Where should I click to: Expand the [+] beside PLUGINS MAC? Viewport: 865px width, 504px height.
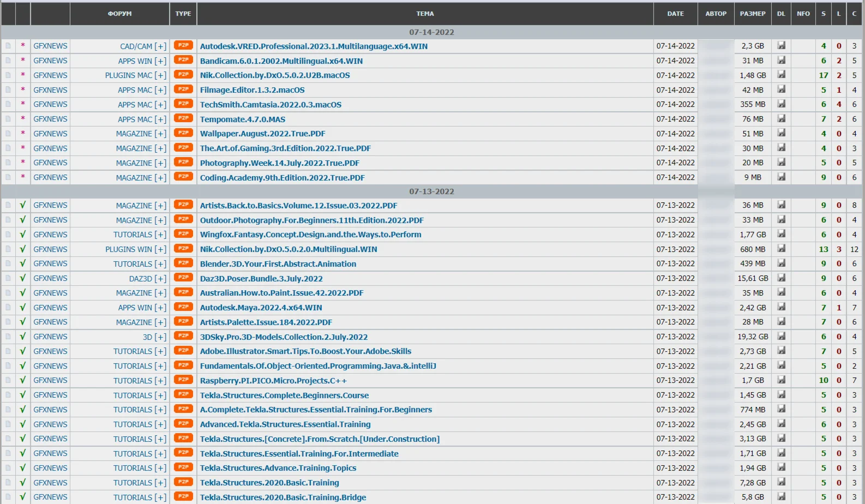160,75
